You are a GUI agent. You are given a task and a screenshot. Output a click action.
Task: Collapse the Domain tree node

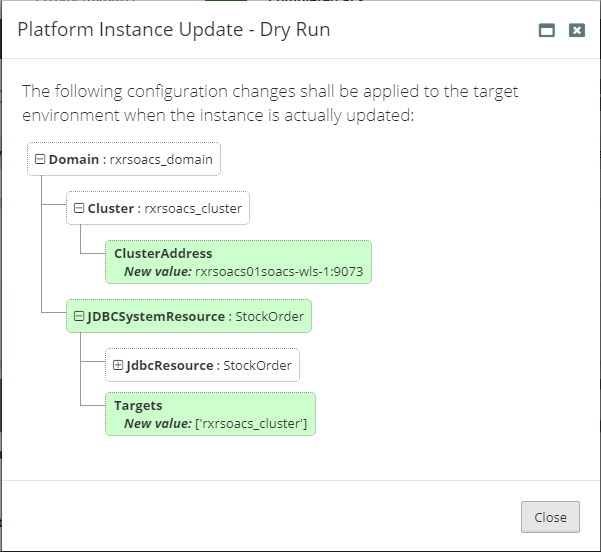click(x=40, y=159)
